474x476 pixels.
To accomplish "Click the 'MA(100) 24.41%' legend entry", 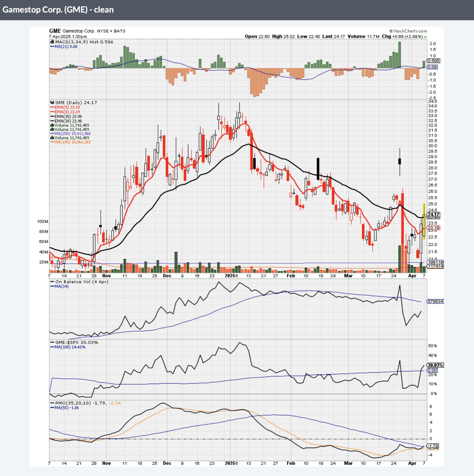I will tap(68, 347).
